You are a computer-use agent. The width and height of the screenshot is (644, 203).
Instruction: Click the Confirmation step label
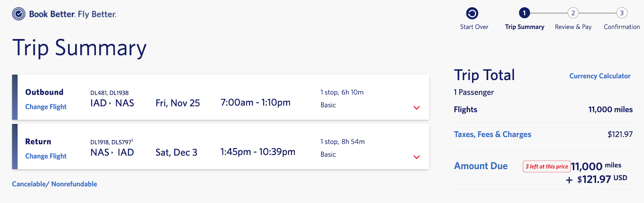tap(621, 27)
